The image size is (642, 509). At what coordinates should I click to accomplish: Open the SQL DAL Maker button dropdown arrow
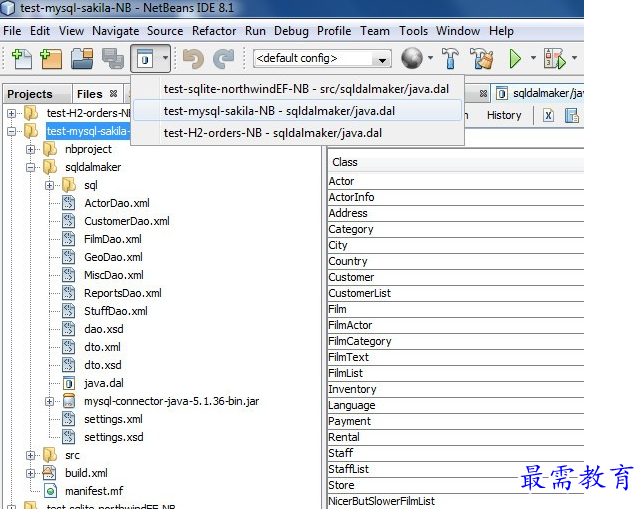(x=165, y=58)
